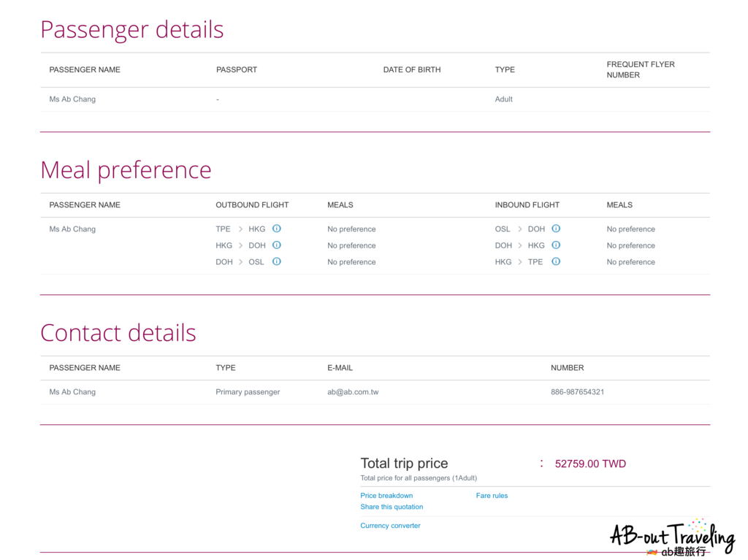The width and height of the screenshot is (748, 560).
Task: Click Share this quotation link
Action: (x=392, y=507)
